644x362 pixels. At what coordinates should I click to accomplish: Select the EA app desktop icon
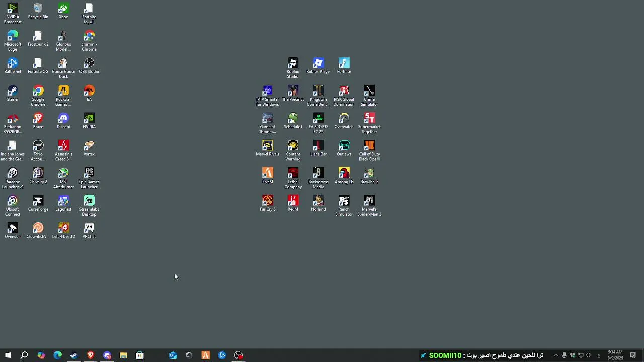point(89,94)
